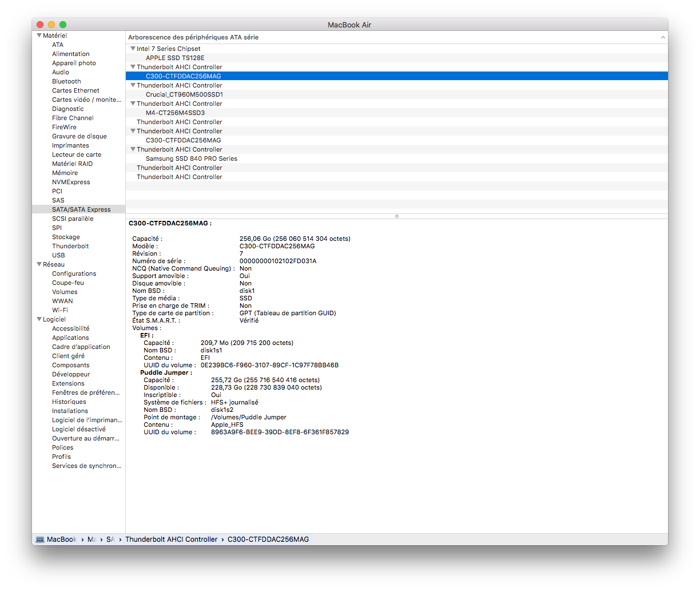Screen dimensions: 700x591
Task: Select Accessibilité under Logiciel
Action: [71, 328]
